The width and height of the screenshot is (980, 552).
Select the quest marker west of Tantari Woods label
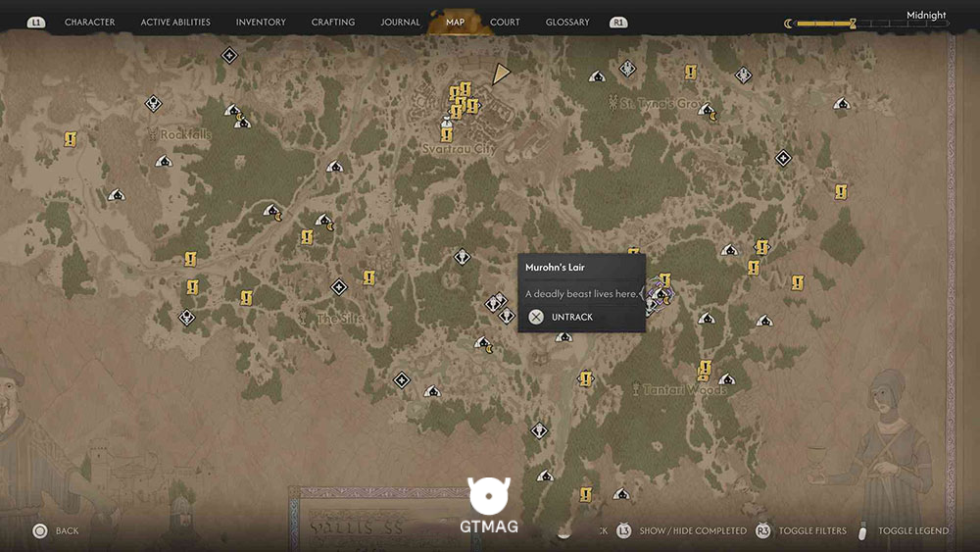(x=585, y=378)
